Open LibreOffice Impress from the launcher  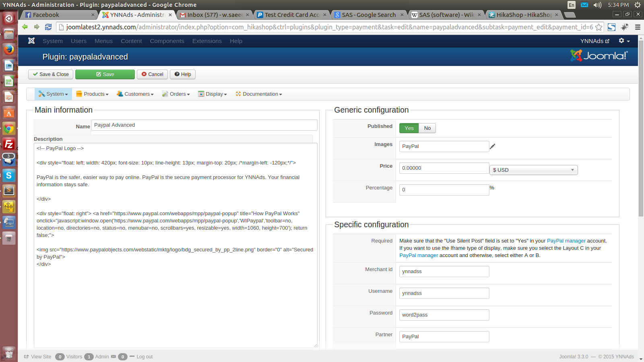tap(9, 97)
